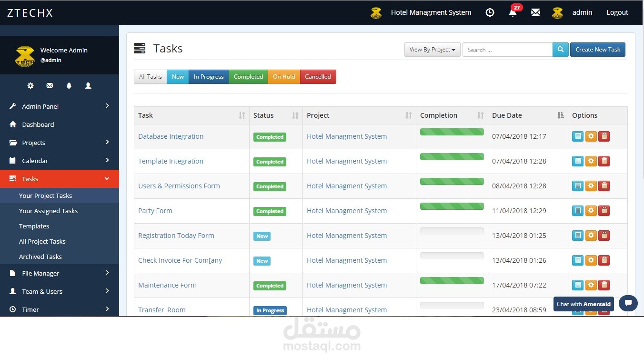Expand the File Manager sidebar menu
Viewport: 644px width, 360px height.
[x=60, y=273]
